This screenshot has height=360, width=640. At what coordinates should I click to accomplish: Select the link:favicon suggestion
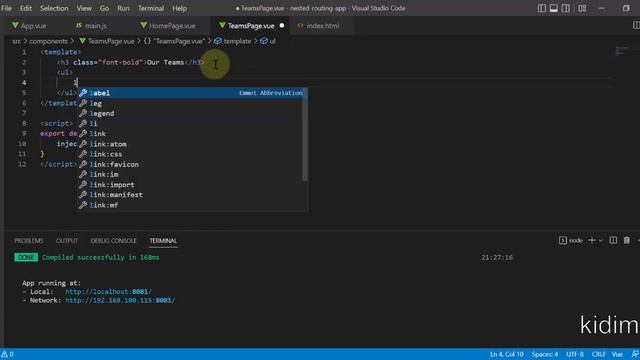[190, 164]
